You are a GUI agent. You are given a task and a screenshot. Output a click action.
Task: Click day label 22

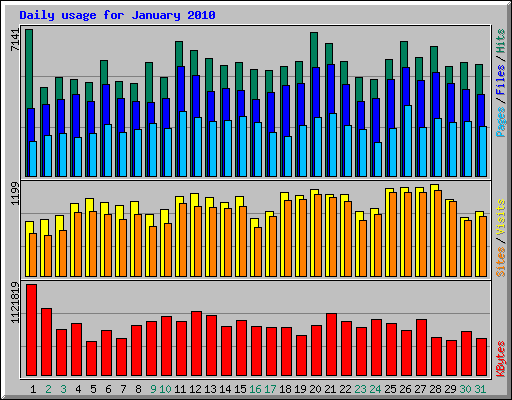[x=345, y=389]
